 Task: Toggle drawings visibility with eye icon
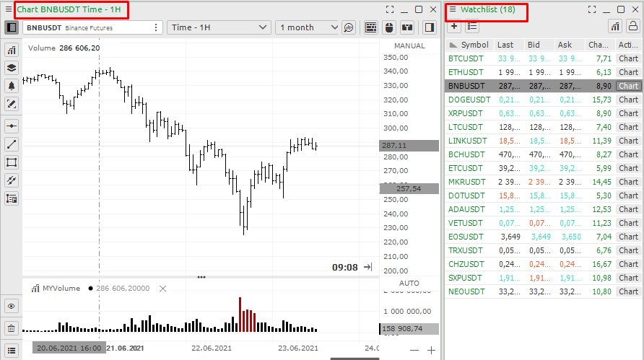[x=12, y=306]
